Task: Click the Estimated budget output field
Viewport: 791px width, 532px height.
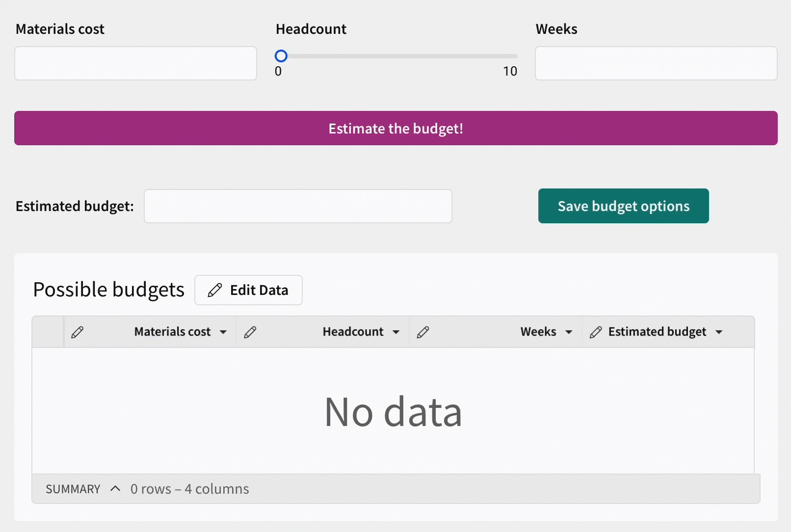Action: [x=298, y=206]
